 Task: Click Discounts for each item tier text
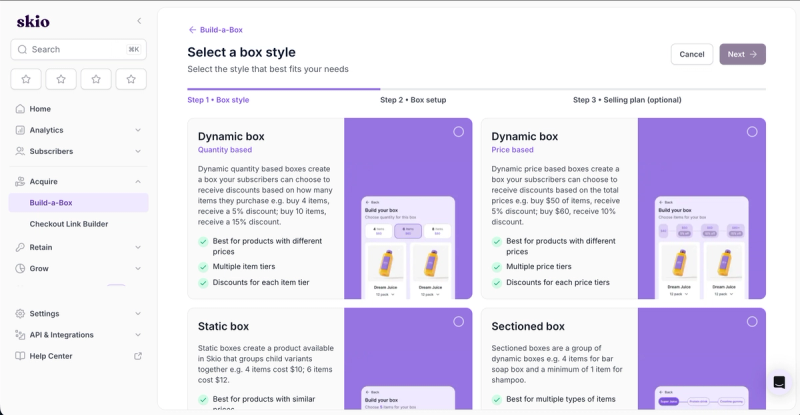[x=261, y=282]
